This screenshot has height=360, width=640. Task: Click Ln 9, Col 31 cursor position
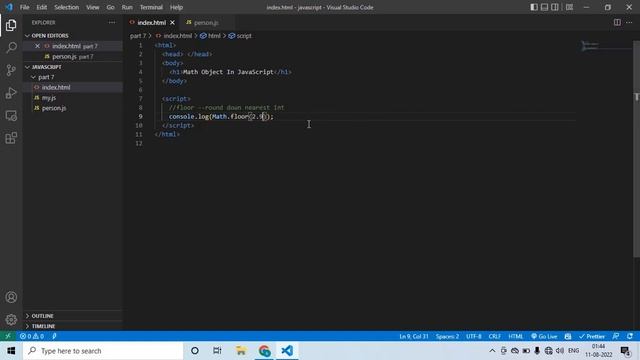[413, 336]
